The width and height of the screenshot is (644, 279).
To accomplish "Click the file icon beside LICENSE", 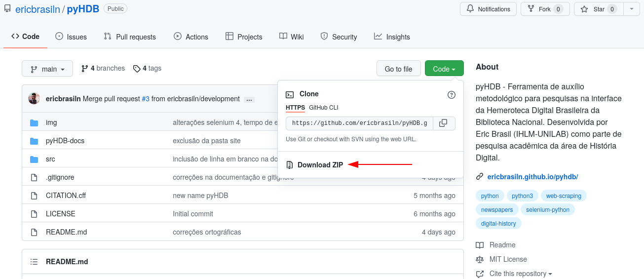I will [34, 214].
